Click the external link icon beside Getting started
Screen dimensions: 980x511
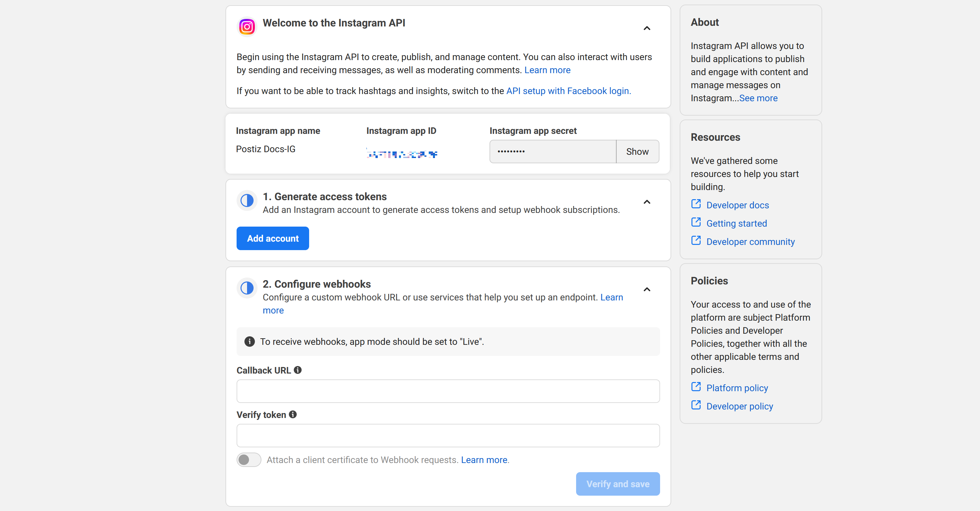point(696,222)
